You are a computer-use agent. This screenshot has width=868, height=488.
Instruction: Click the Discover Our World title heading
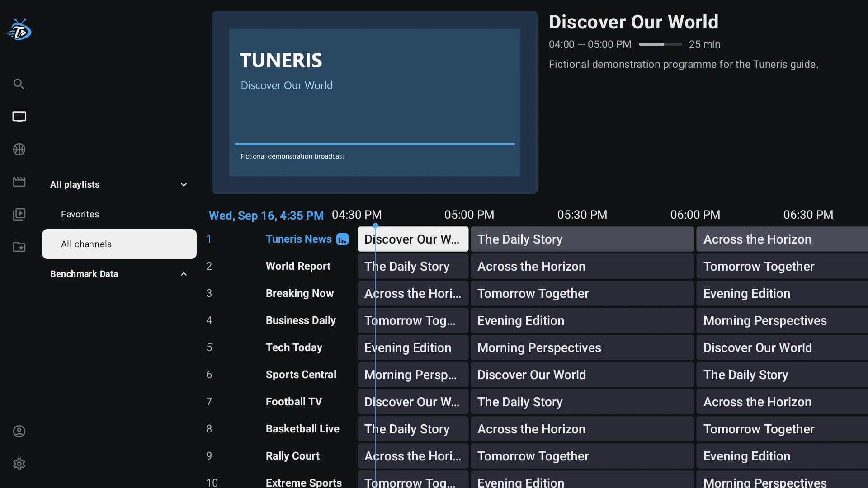tap(633, 22)
